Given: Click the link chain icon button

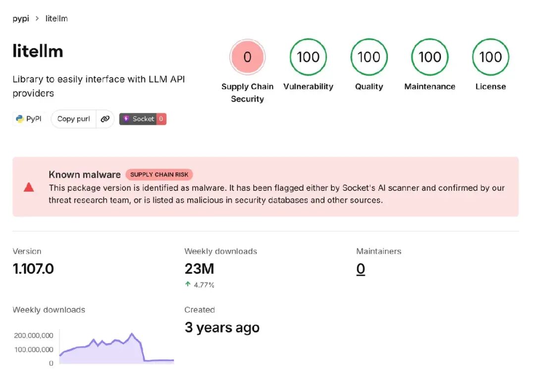Looking at the screenshot, I should pyautogui.click(x=105, y=119).
